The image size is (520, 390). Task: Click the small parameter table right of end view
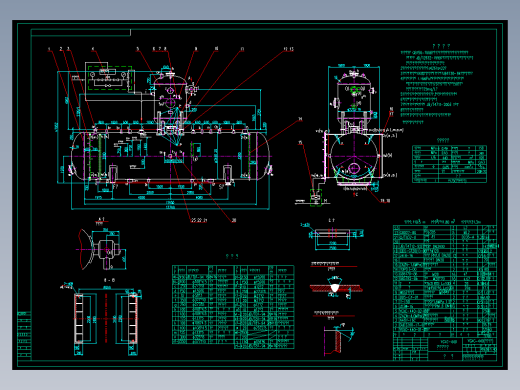coord(449,164)
